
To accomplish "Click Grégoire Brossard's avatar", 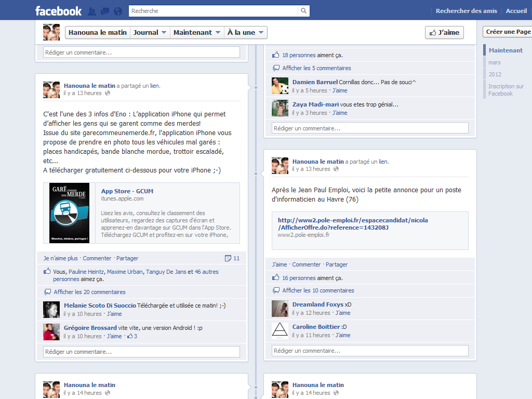I will pos(51,332).
